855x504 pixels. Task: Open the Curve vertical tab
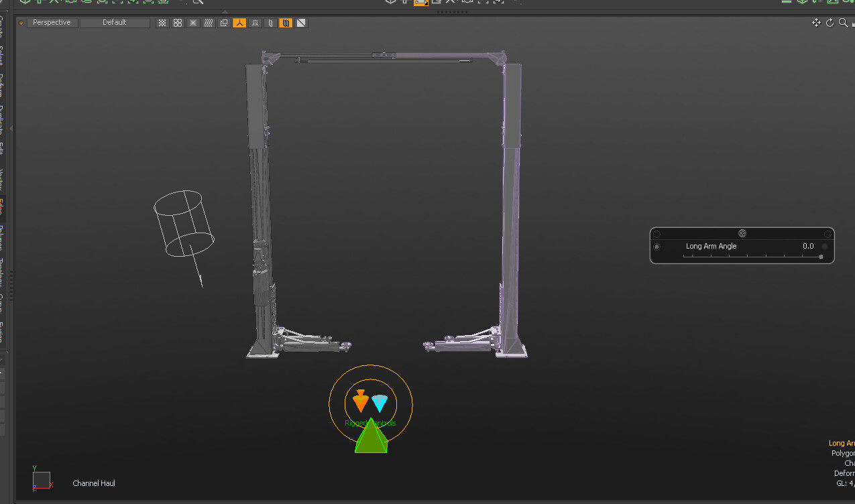(2, 304)
